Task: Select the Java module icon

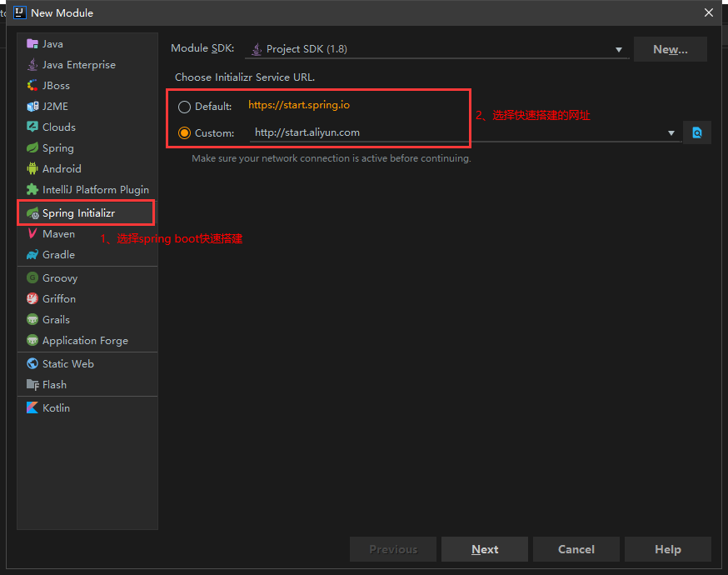Action: tap(32, 44)
